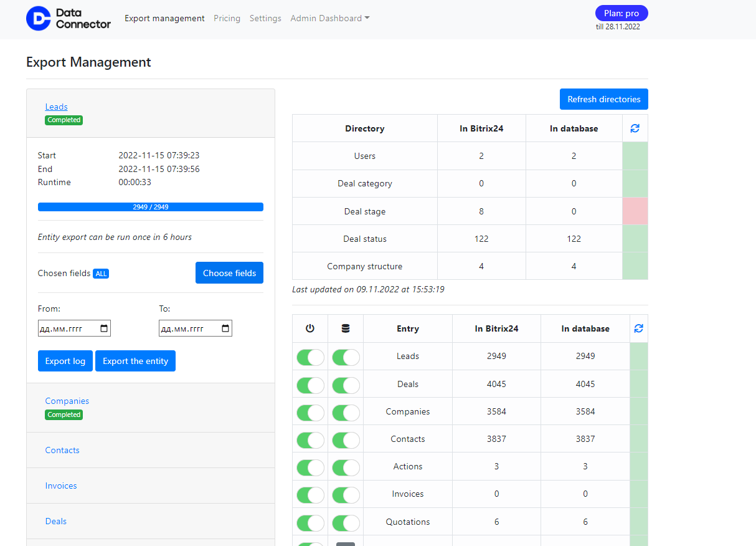
Task: Expand the Companies accordion section
Action: (67, 401)
